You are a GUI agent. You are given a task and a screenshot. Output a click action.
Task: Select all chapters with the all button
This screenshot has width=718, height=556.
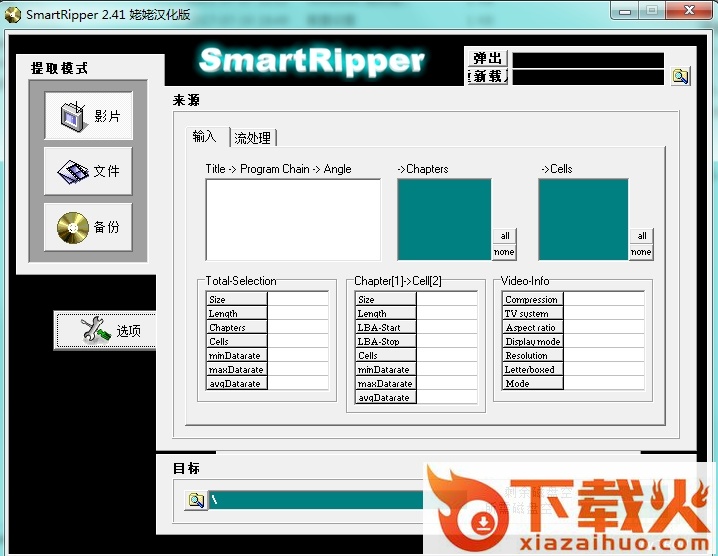[x=505, y=236]
